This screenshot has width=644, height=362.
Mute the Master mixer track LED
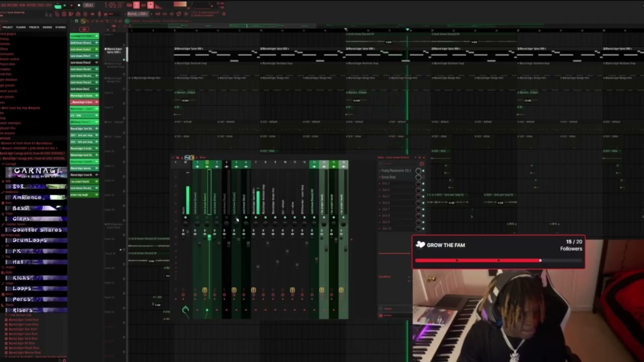pos(185,217)
